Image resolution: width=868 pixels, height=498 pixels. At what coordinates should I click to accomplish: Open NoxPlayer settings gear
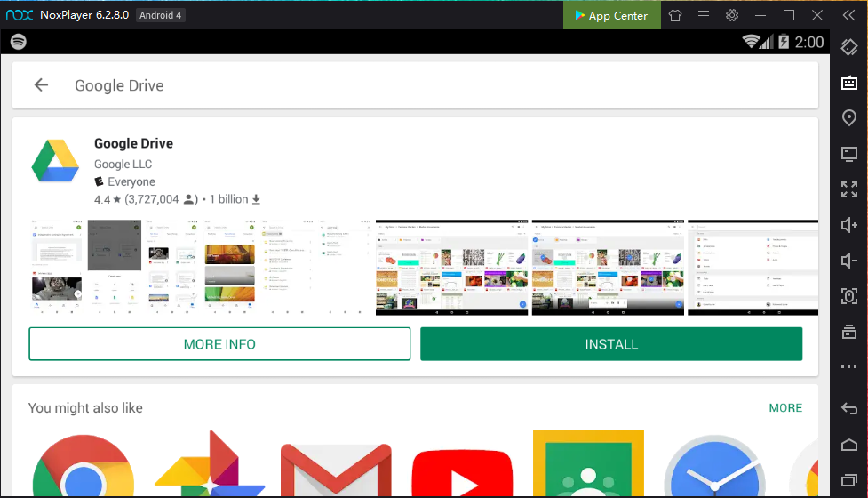(x=732, y=15)
